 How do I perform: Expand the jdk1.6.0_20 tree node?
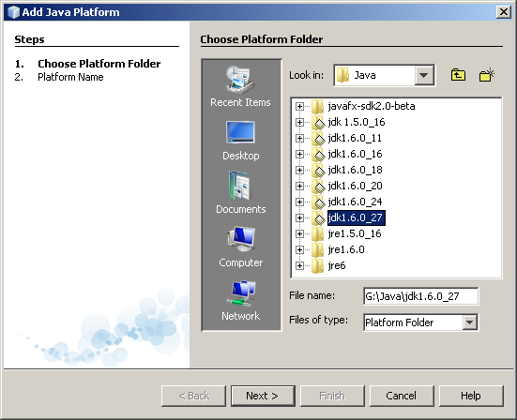[x=299, y=186]
